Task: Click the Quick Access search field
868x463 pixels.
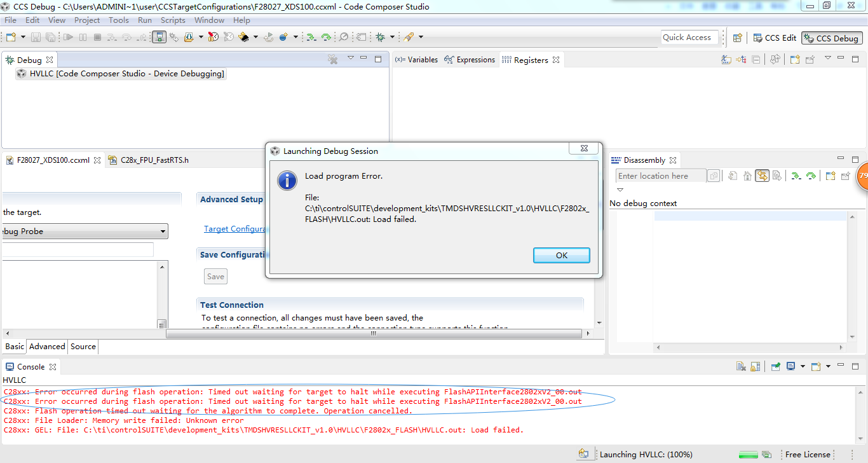Action: (x=689, y=38)
